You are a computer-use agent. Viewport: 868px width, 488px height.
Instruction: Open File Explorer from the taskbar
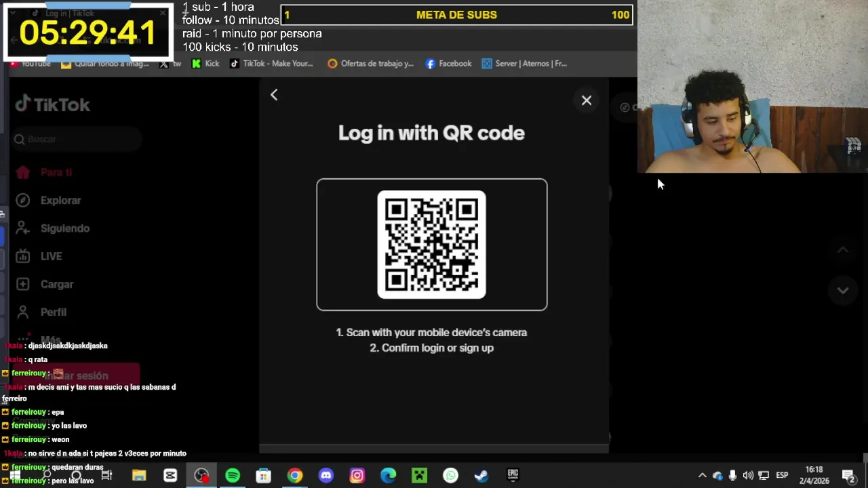[x=139, y=476]
